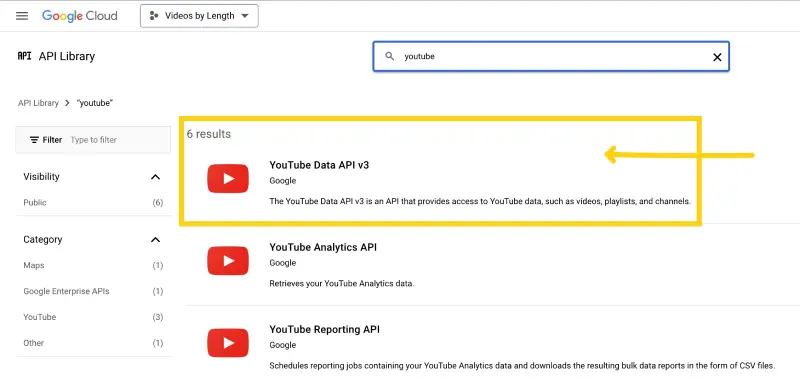Click the (1) count next to Other
The image size is (800, 385).
point(158,343)
